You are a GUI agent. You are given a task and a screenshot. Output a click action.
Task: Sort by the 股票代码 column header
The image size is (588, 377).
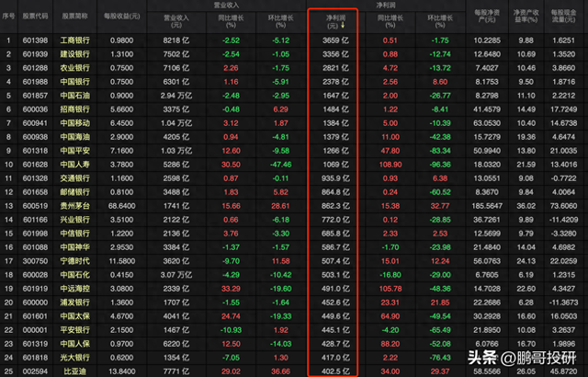click(35, 17)
